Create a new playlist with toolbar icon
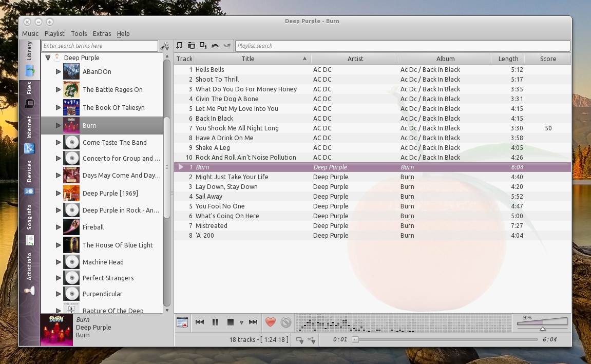This screenshot has height=364, width=591. (x=179, y=46)
